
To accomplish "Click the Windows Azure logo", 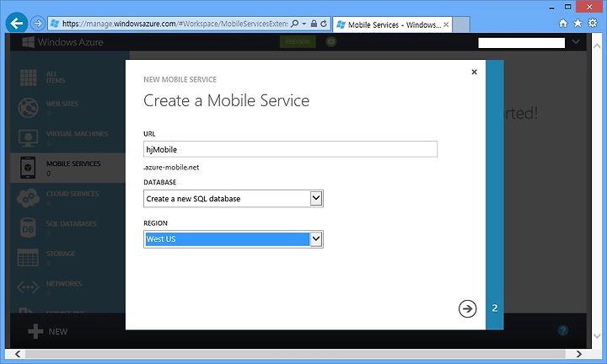I will (x=62, y=42).
